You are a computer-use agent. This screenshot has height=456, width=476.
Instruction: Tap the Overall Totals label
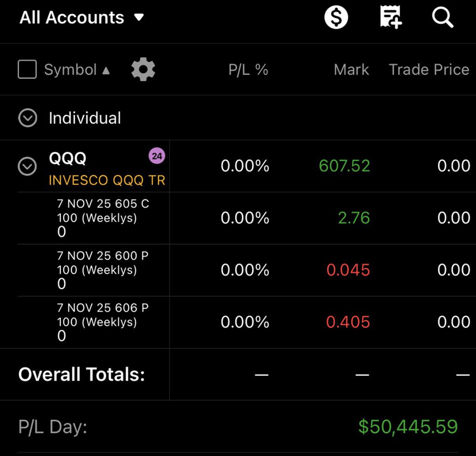coord(82,374)
